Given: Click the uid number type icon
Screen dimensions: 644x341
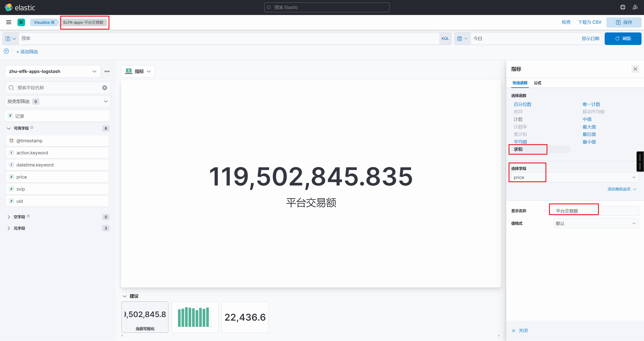Looking at the screenshot, I should (x=11, y=201).
